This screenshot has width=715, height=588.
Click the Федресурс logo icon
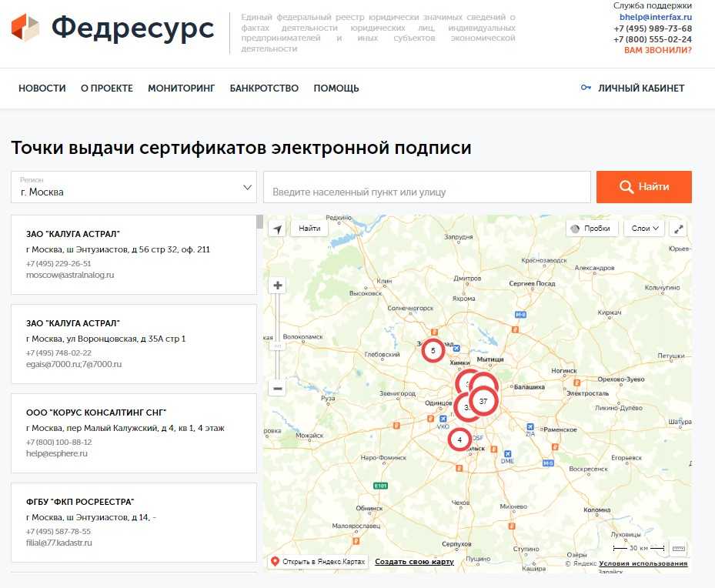click(25, 28)
